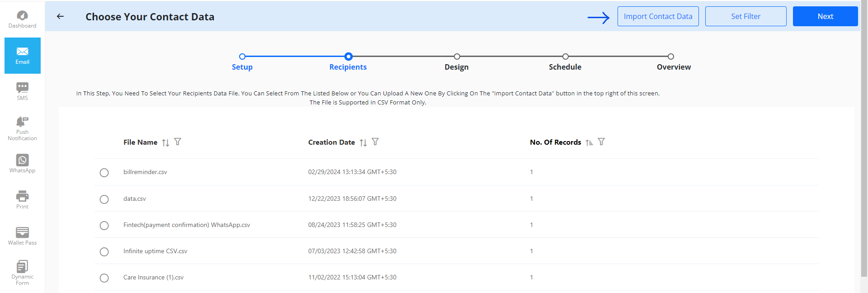
Task: Select the billreminder.csv radio button
Action: (x=104, y=173)
